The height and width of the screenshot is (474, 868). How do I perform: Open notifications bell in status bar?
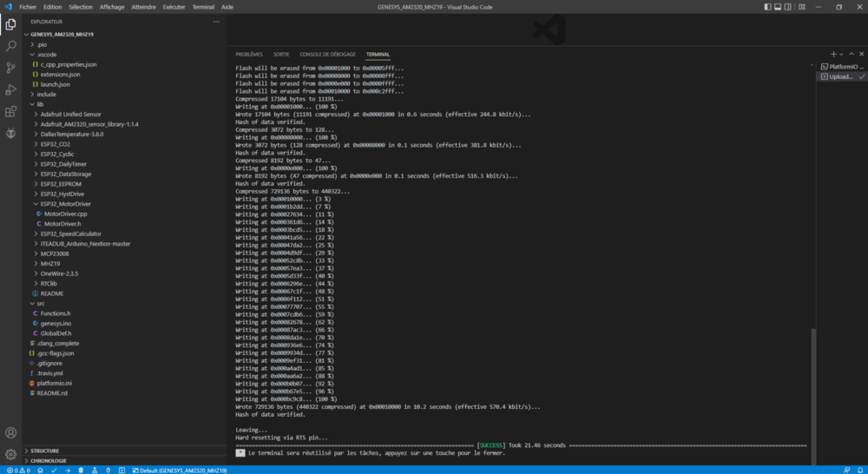point(860,471)
